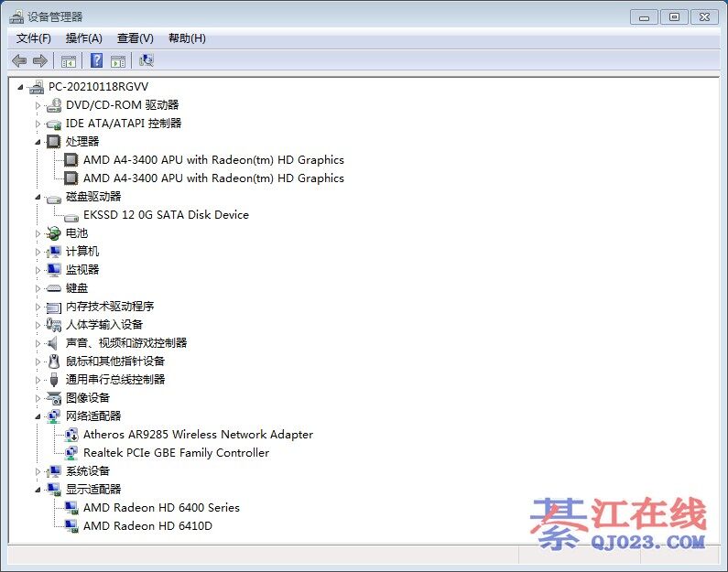Collapse the 处理器 node
Screen dimensions: 728x572
point(38,142)
